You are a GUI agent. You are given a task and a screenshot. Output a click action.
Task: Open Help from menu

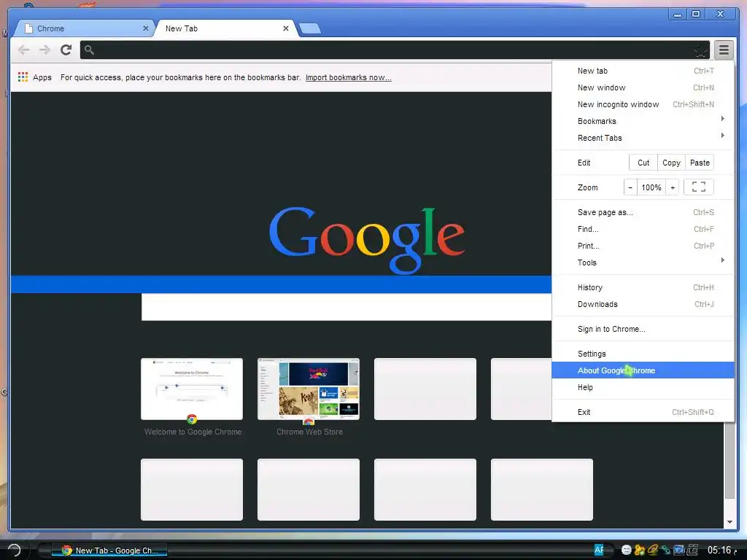643,387
